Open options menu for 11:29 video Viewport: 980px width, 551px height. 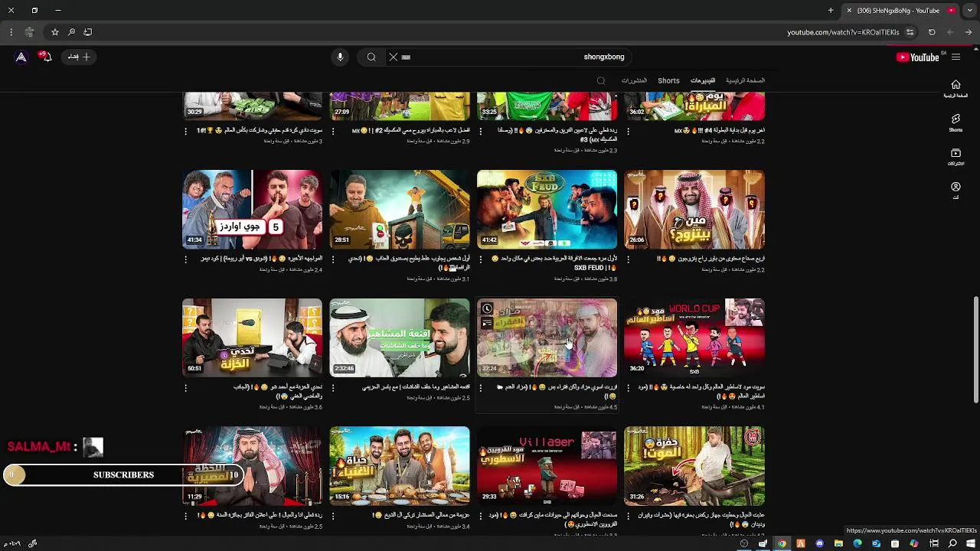(x=185, y=516)
